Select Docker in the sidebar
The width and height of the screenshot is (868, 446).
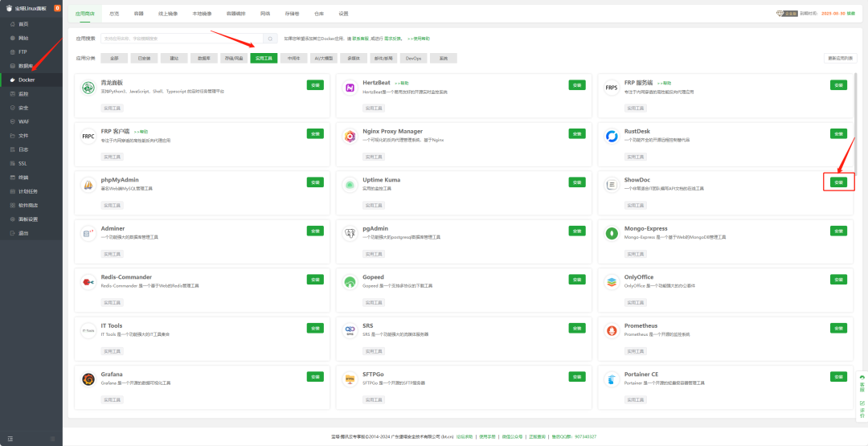pyautogui.click(x=31, y=80)
